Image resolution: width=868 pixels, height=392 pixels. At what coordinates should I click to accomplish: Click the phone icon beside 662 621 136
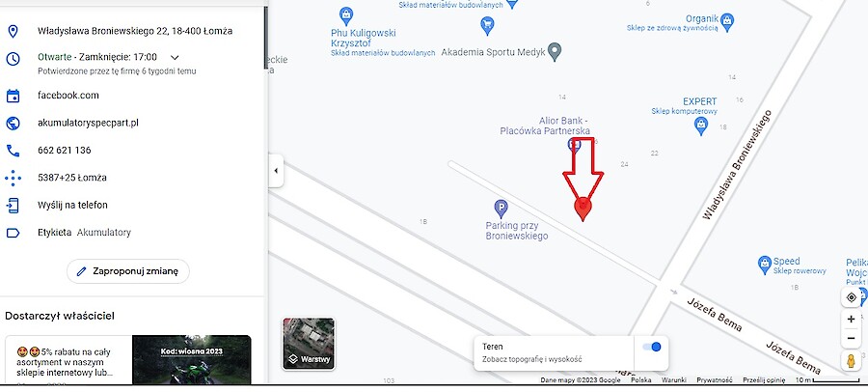click(x=13, y=151)
